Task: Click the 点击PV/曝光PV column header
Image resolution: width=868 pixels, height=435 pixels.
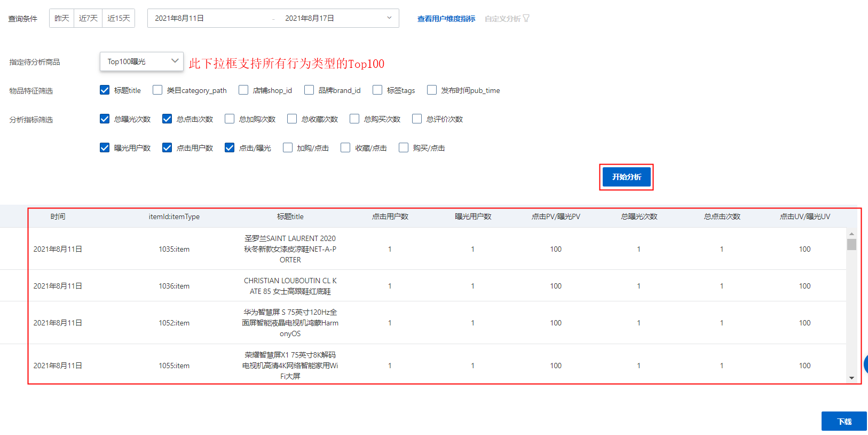Action: pyautogui.click(x=556, y=216)
